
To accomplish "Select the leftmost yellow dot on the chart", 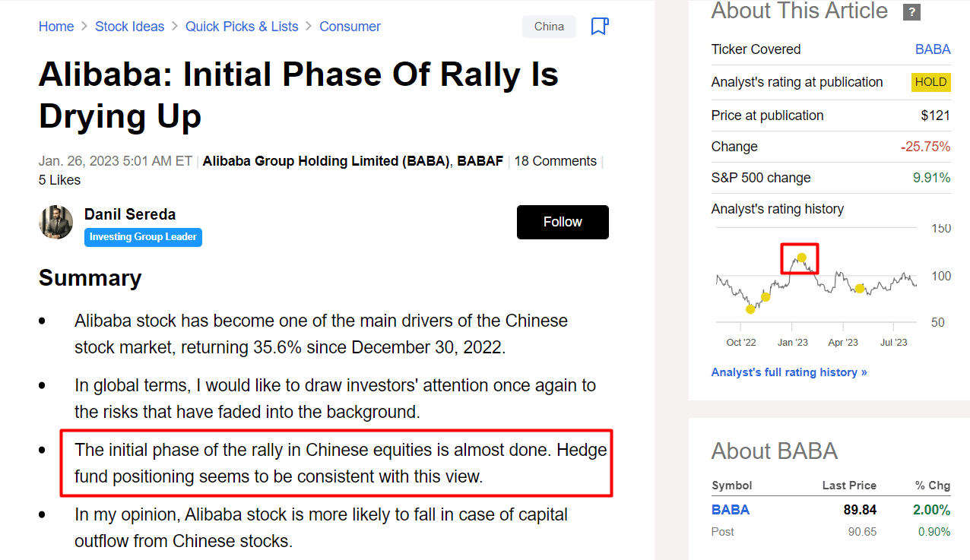I will pos(750,308).
